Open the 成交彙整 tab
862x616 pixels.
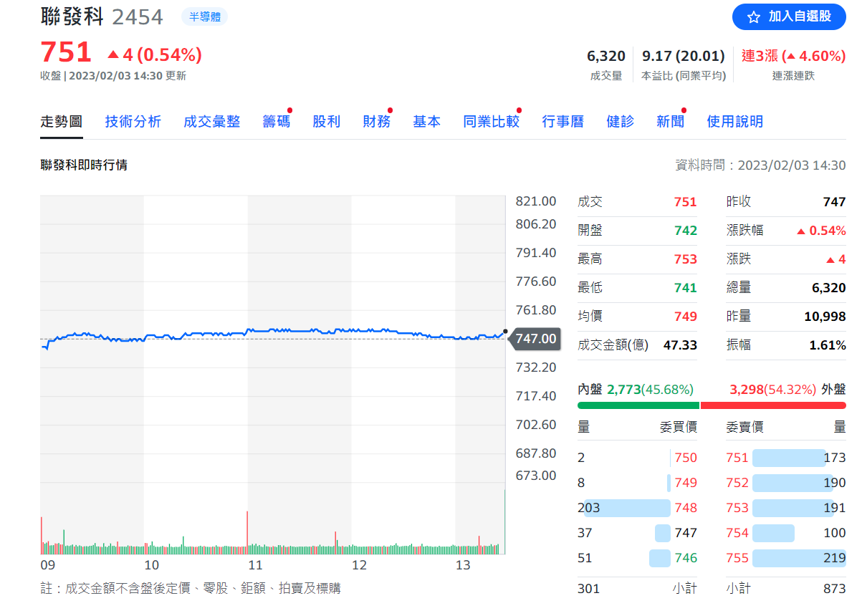click(x=212, y=122)
